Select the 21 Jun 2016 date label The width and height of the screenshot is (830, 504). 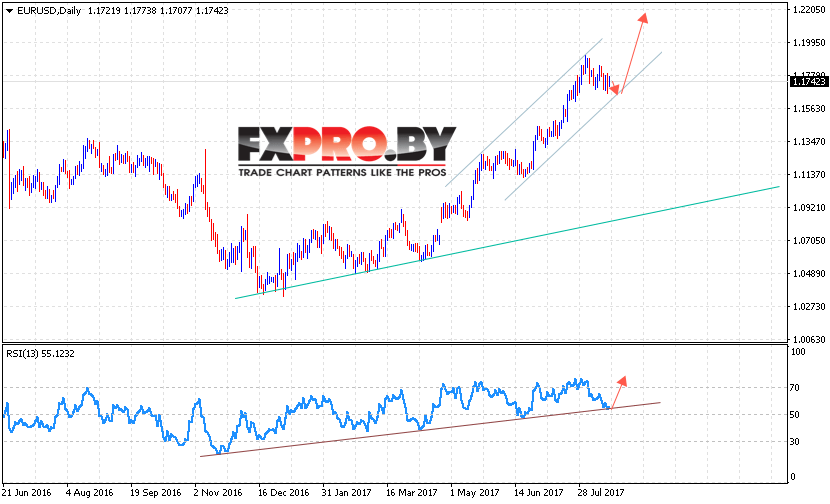point(27,493)
